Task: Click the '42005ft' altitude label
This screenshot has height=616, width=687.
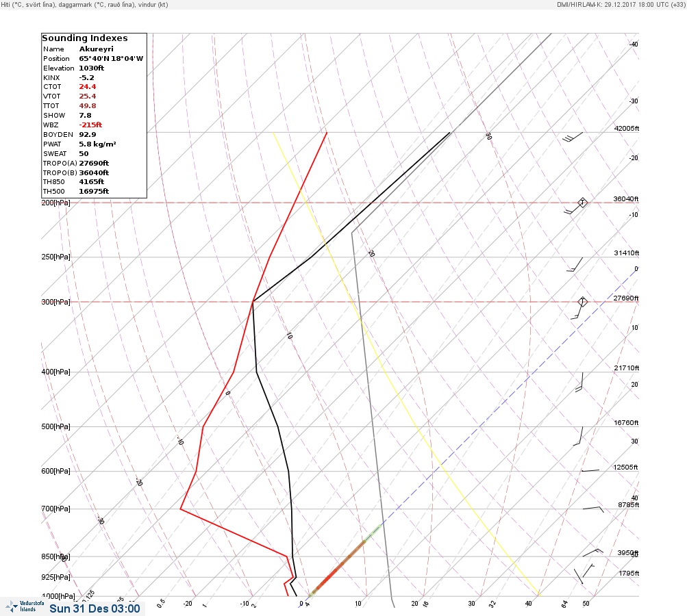Action: coord(627,128)
